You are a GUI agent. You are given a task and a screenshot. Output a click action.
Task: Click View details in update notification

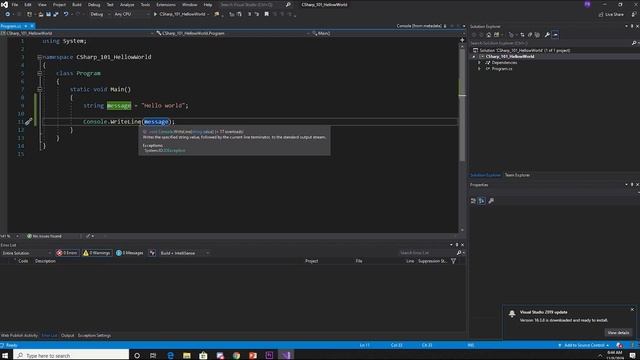tap(618, 333)
